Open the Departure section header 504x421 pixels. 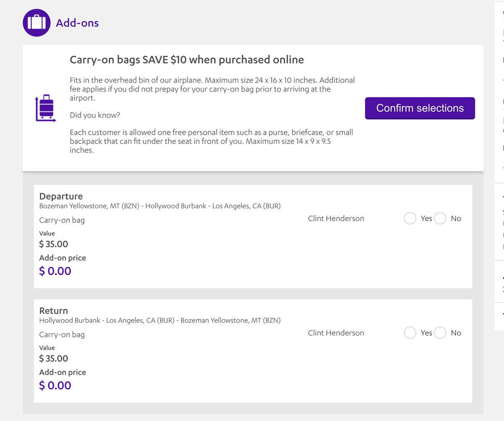[x=61, y=196]
